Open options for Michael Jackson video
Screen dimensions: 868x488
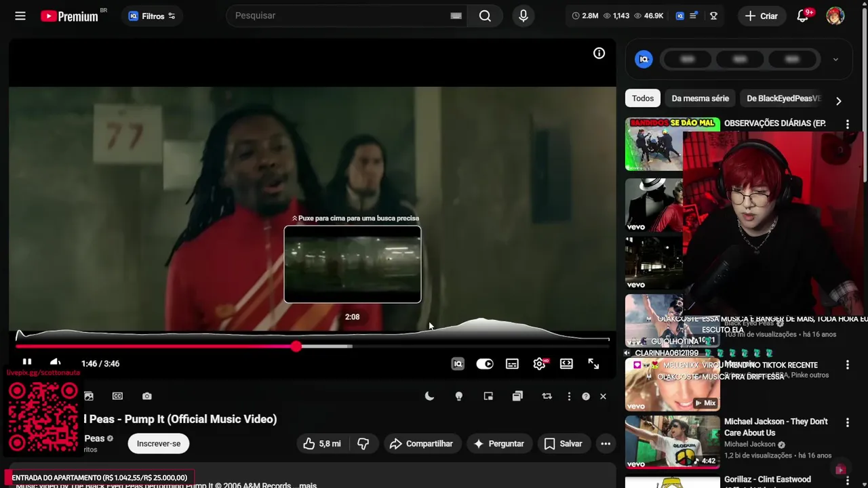coord(847,422)
